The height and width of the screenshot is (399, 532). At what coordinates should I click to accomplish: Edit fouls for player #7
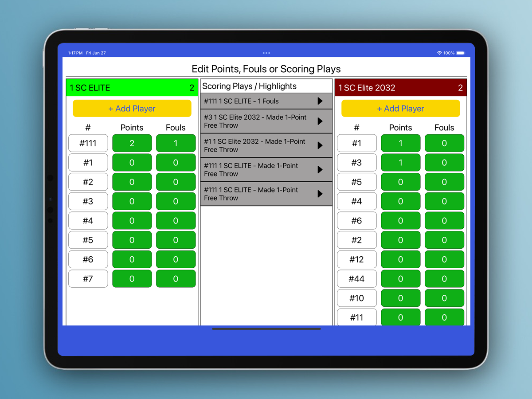tap(176, 279)
